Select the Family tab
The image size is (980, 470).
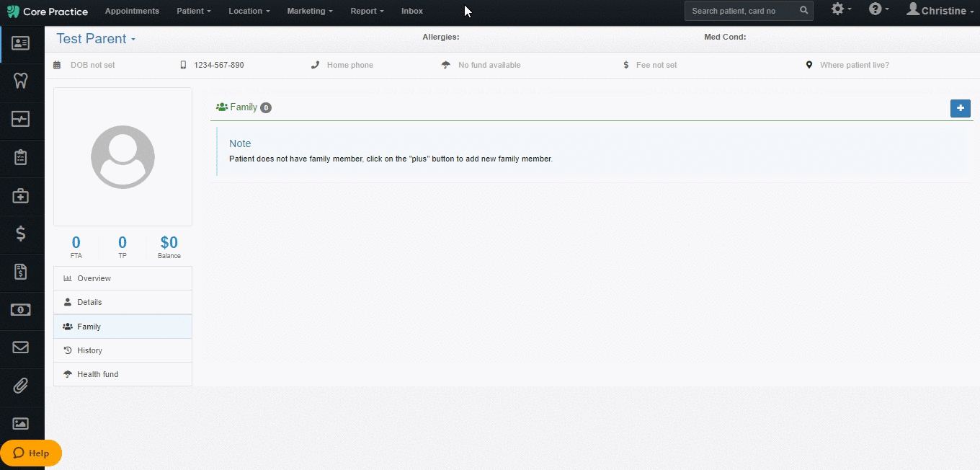tap(122, 327)
